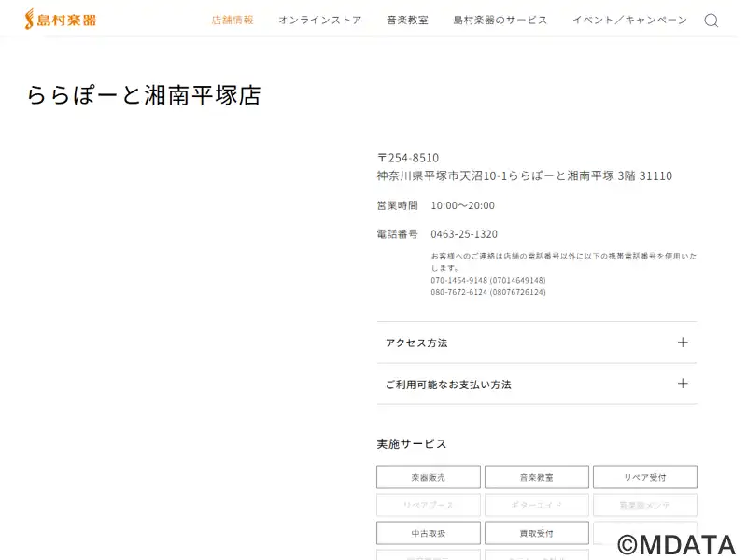The image size is (747, 560).
Task: Click the 買取受付 service button
Action: point(536,533)
